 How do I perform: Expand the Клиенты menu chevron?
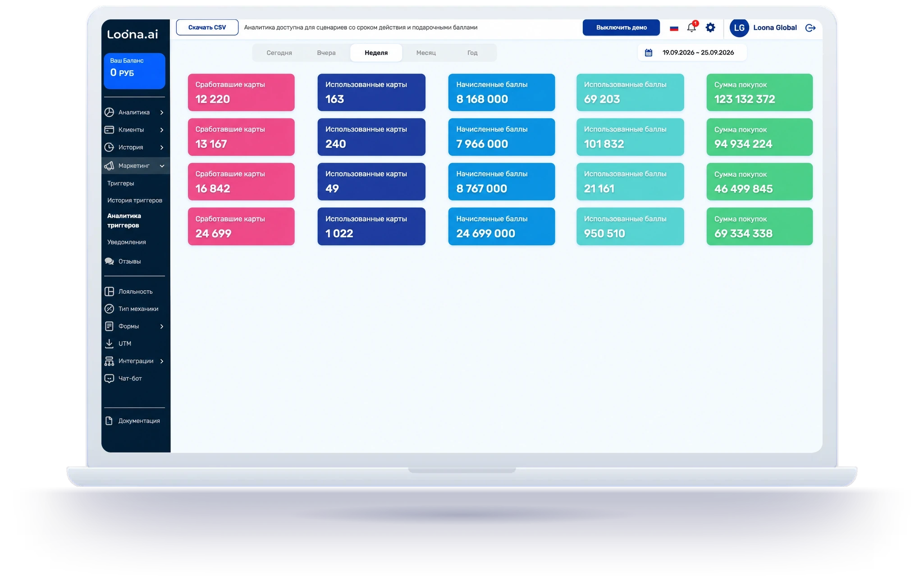[162, 130]
